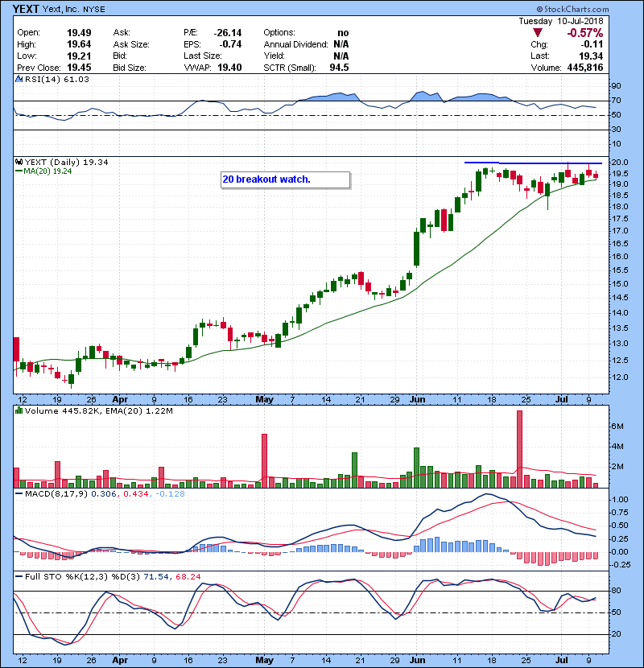Click the Volume bars legend icon
644x668 pixels.
pos(19,410)
